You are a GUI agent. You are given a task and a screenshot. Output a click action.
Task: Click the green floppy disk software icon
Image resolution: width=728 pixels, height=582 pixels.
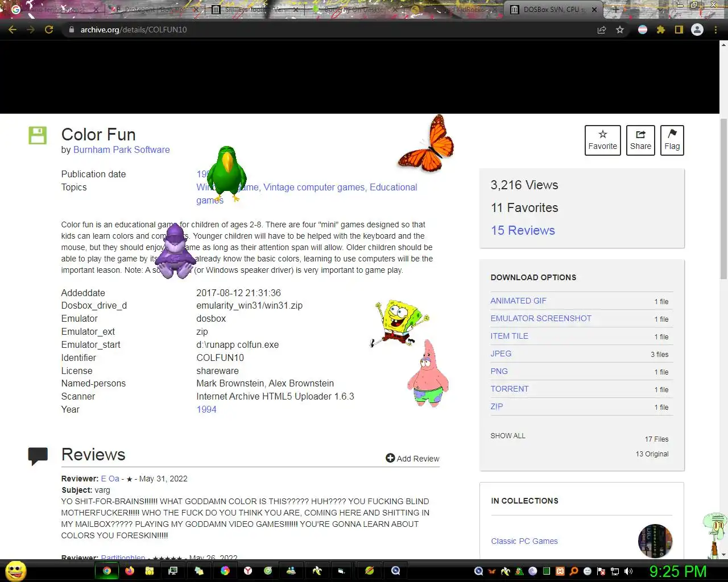(38, 135)
